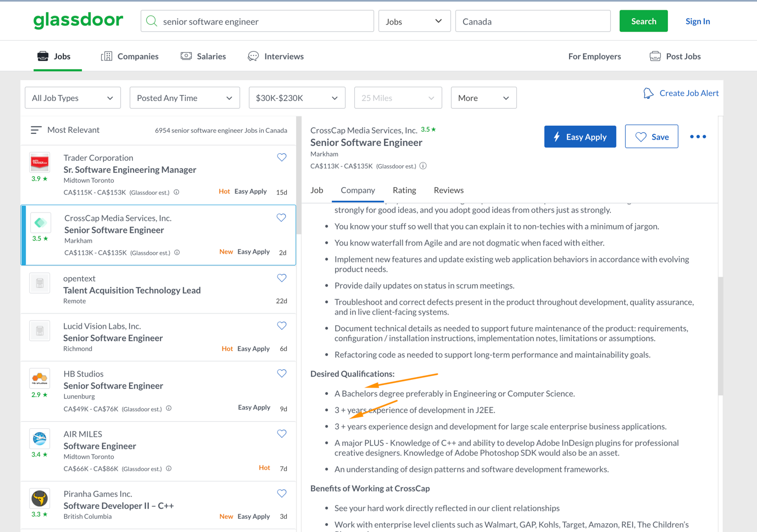
Task: Click the Piranha Games logo
Action: (x=40, y=499)
